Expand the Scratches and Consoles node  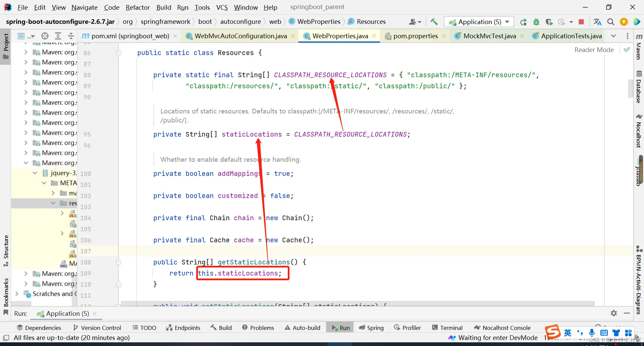tap(17, 294)
